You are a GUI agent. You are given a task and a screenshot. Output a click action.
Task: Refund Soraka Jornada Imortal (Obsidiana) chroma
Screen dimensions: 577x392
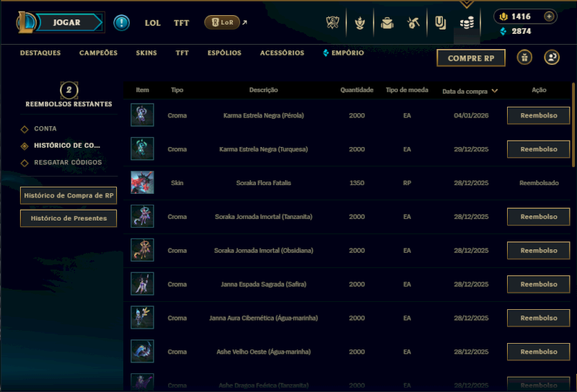(538, 251)
